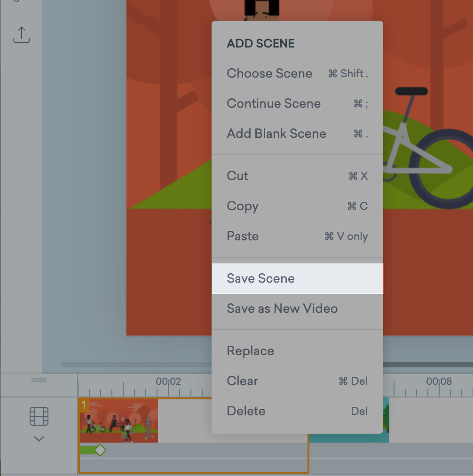This screenshot has height=476, width=473.
Task: Click the 00:02 mark on the timeline ruler
Action: click(x=169, y=382)
